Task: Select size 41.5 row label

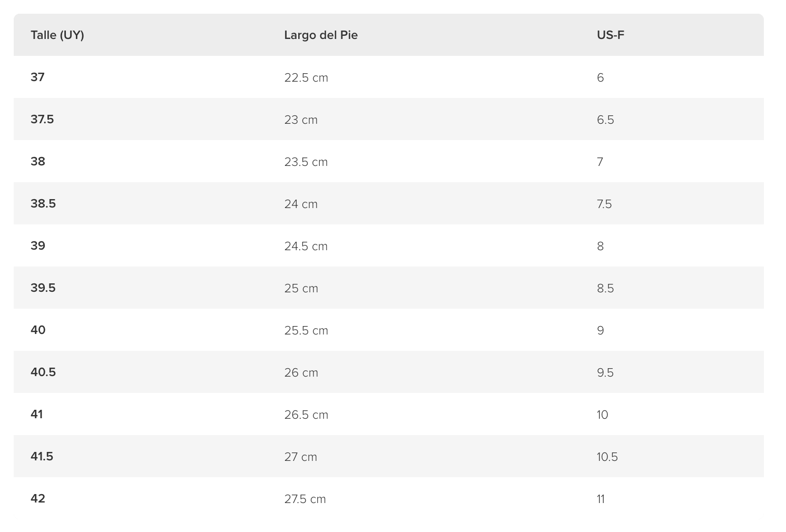Action: 42,457
